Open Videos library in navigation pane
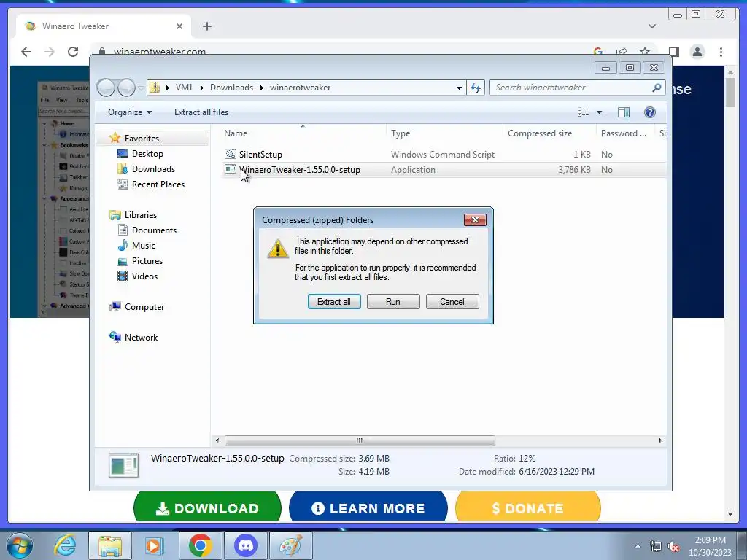This screenshot has width=747, height=560. pos(144,276)
